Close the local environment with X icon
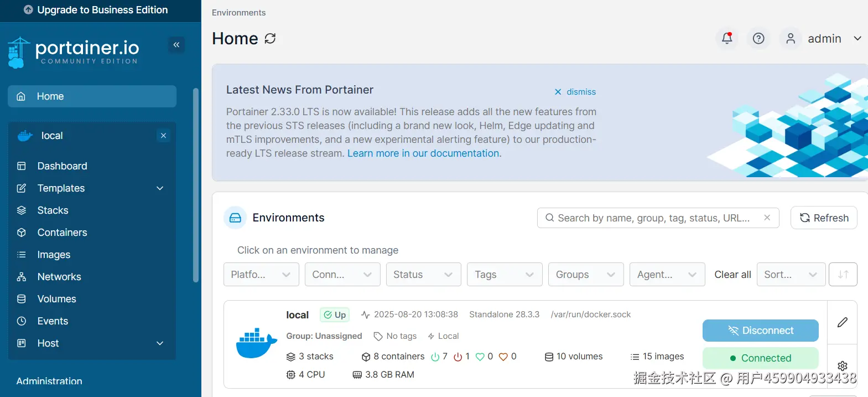 pyautogui.click(x=163, y=136)
